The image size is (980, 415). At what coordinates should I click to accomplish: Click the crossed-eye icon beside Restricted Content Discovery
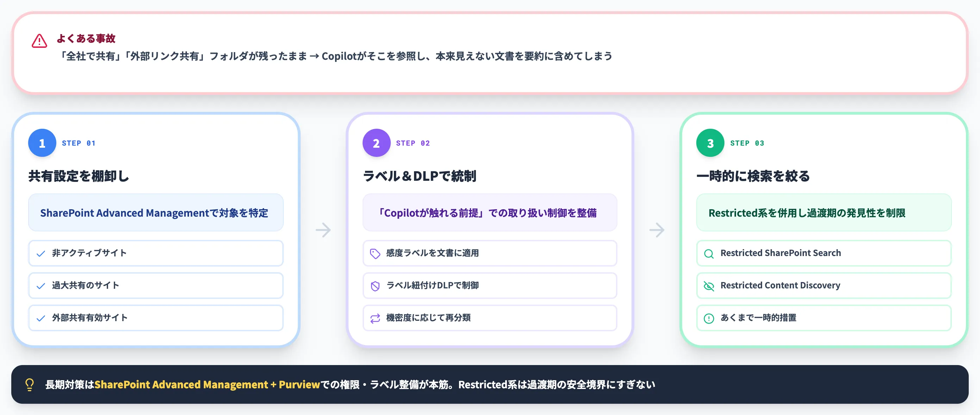coord(709,286)
